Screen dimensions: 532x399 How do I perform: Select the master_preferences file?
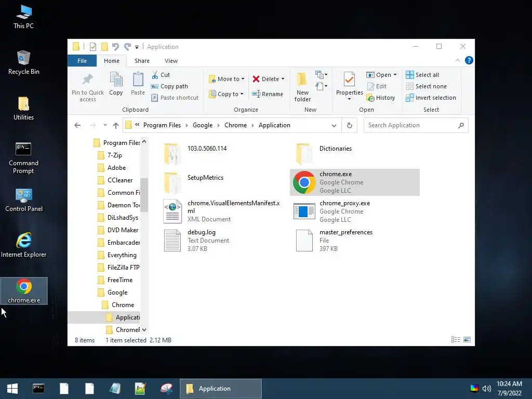point(354,241)
